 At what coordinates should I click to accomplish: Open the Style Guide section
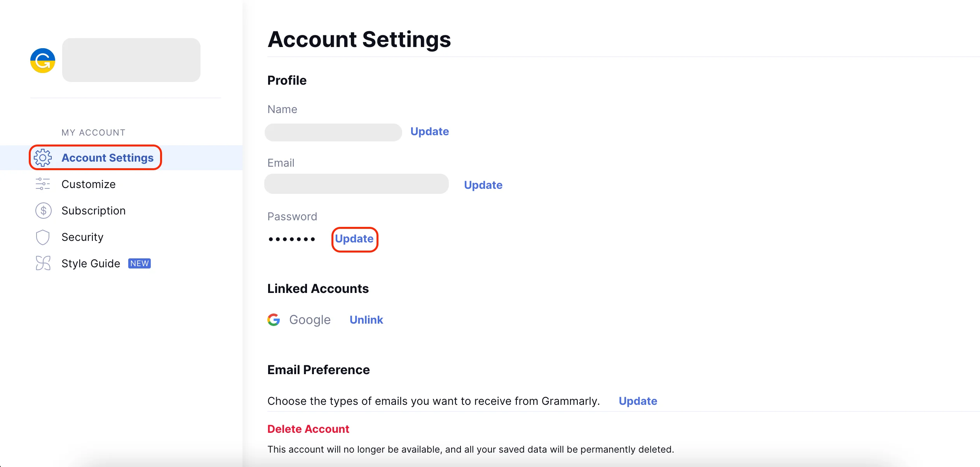pos(91,263)
